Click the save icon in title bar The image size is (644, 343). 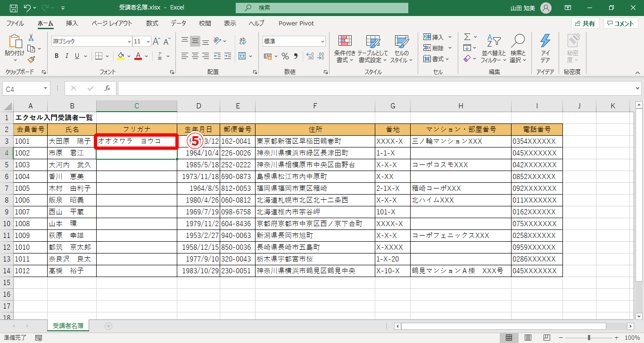14,8
